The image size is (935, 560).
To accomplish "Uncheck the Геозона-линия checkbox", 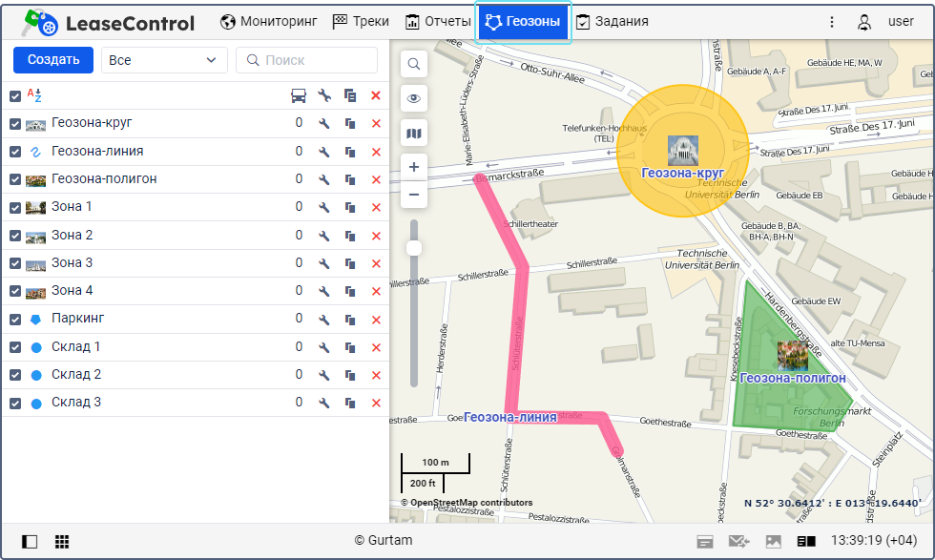I will 15,152.
